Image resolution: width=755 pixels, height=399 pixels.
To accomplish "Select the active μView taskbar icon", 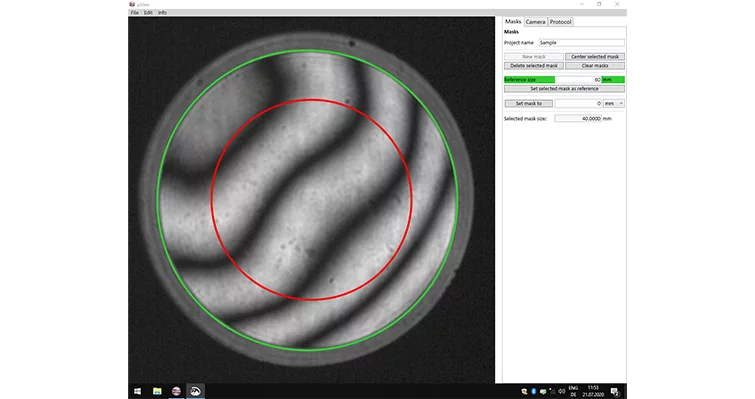I will coord(195,391).
